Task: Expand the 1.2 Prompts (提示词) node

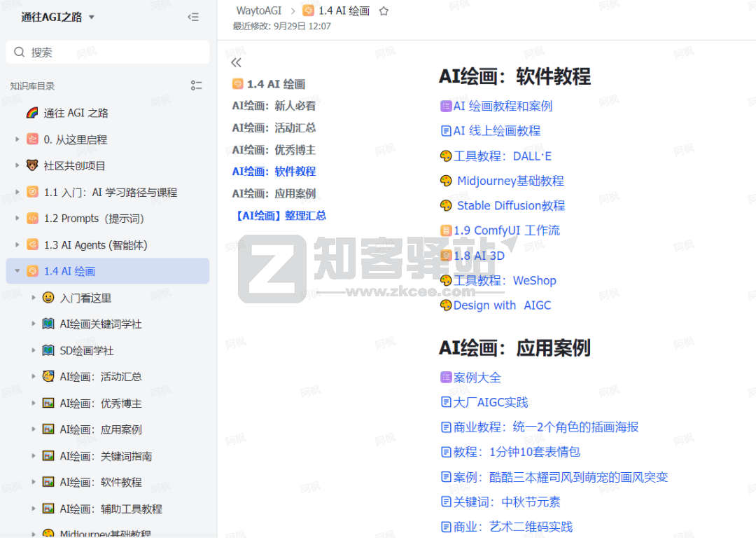Action: coord(17,219)
